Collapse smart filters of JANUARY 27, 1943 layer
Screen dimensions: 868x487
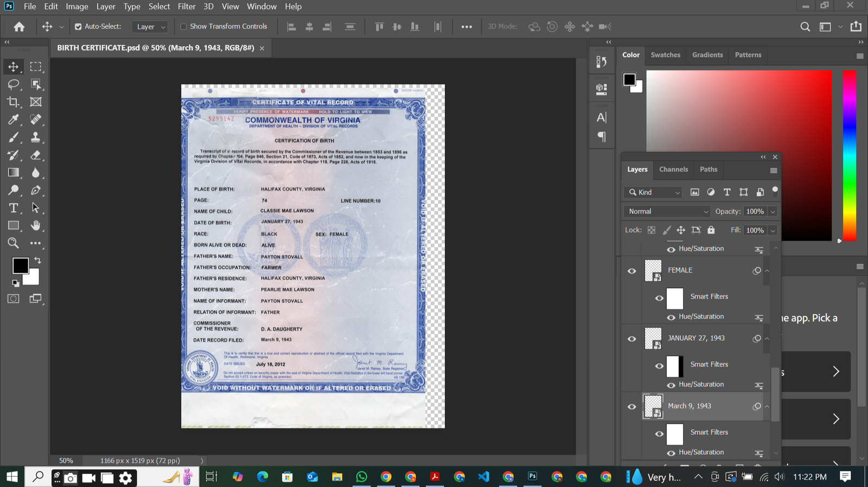(x=767, y=339)
